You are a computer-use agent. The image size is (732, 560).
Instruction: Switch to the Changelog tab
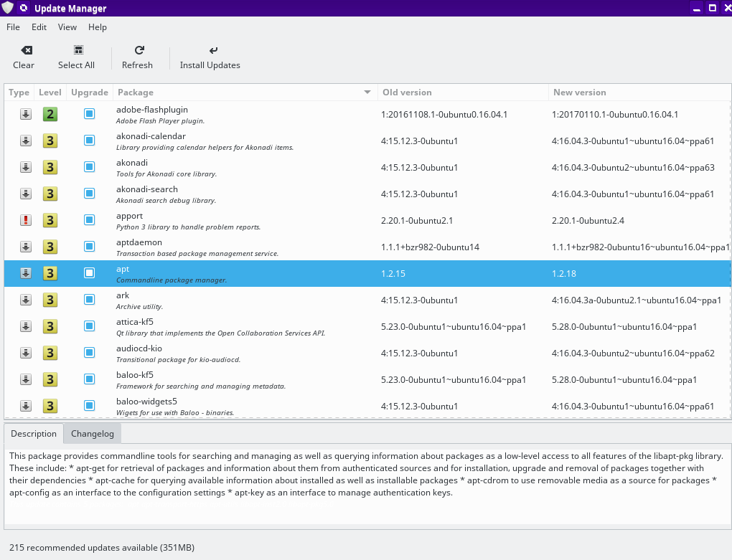click(93, 434)
